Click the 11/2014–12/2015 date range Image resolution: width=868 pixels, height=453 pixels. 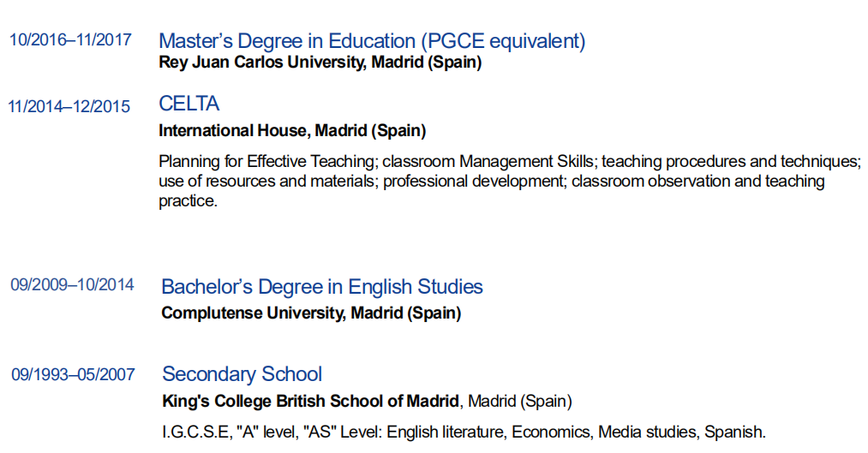click(69, 107)
